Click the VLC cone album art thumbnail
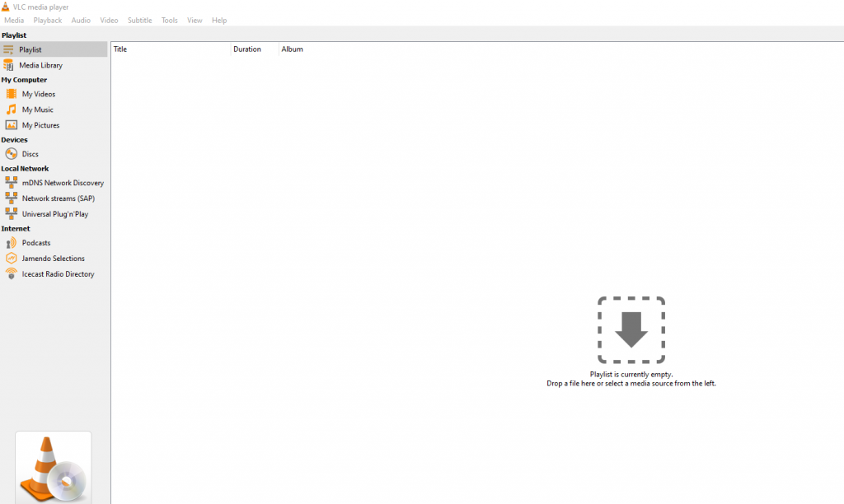The width and height of the screenshot is (844, 504). (x=54, y=467)
